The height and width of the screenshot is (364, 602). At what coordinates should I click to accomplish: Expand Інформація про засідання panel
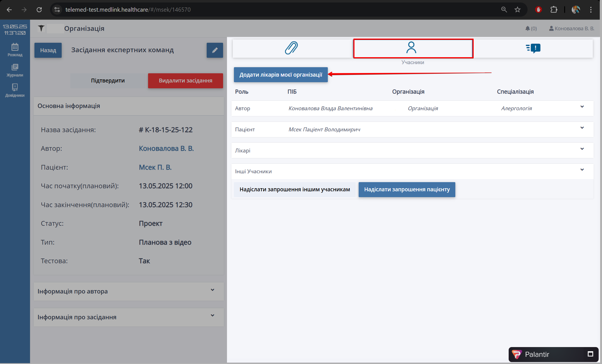pyautogui.click(x=212, y=316)
